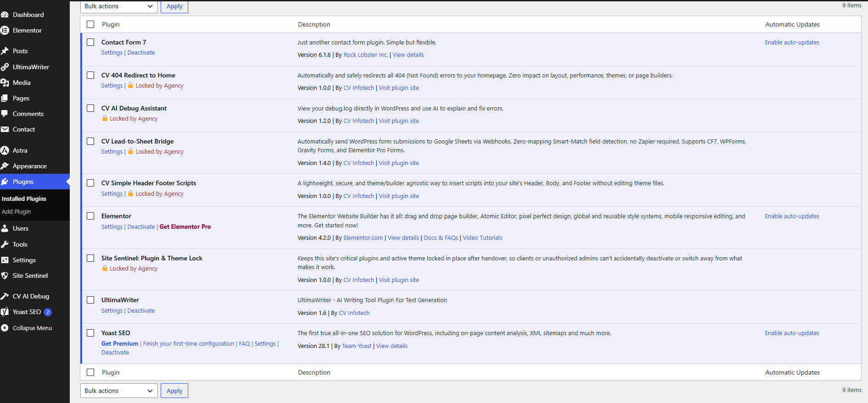Click Get Premium link for Yoast SEO
The height and width of the screenshot is (403, 868).
coord(120,344)
